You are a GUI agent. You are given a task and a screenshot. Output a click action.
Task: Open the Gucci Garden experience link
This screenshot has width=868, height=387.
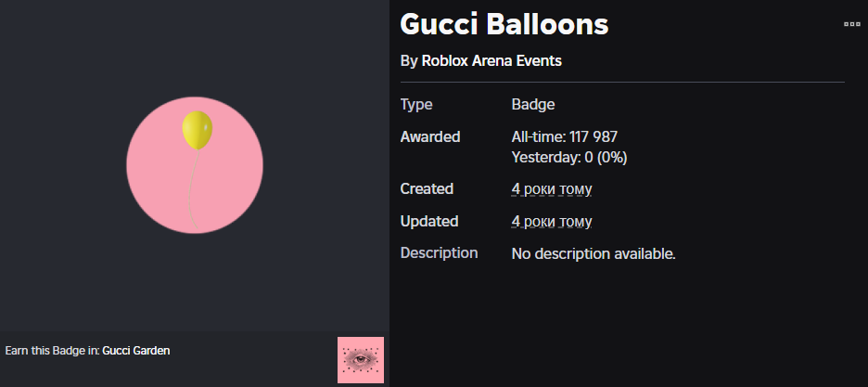(x=136, y=351)
